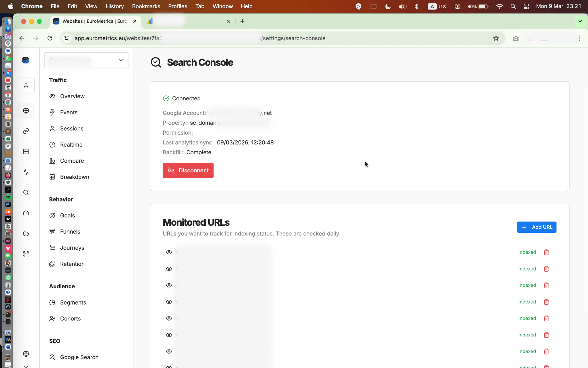Open Chrome tab search chevron
588x368 pixels.
click(x=580, y=21)
